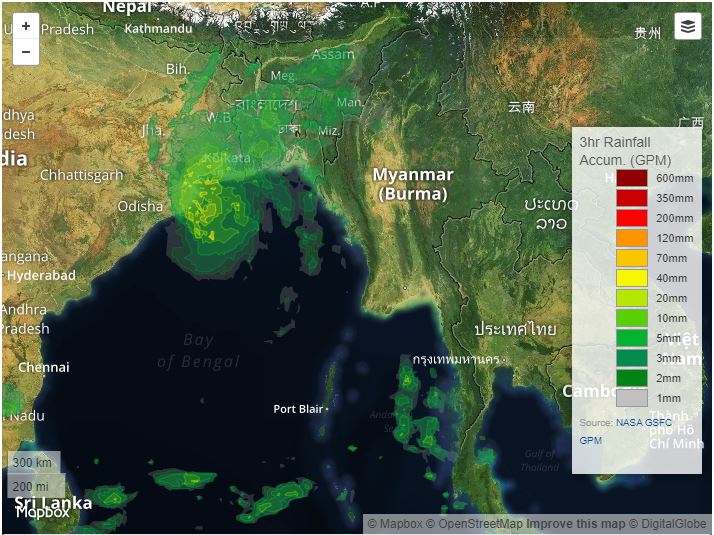Click the 200 mi scale bar
Image resolution: width=714 pixels, height=535 pixels.
coord(36,486)
